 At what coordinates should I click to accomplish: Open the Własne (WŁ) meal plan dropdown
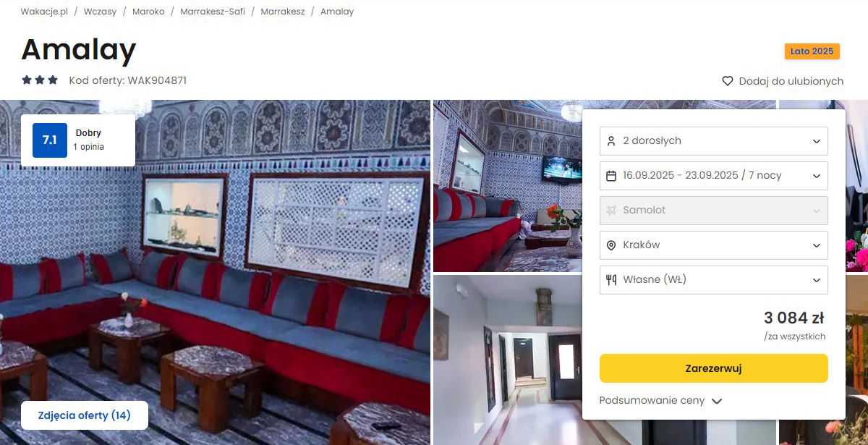[x=714, y=279]
